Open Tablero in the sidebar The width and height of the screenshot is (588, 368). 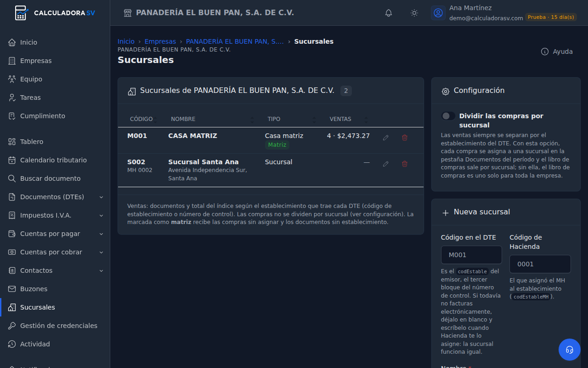(x=55, y=142)
